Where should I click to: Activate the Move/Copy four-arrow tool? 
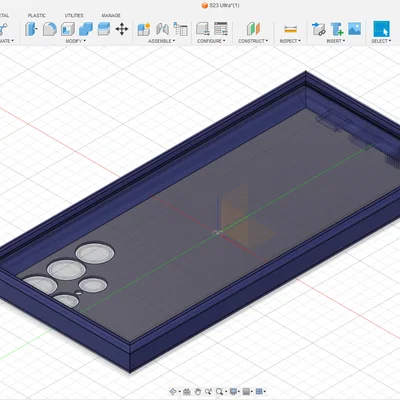point(122,29)
